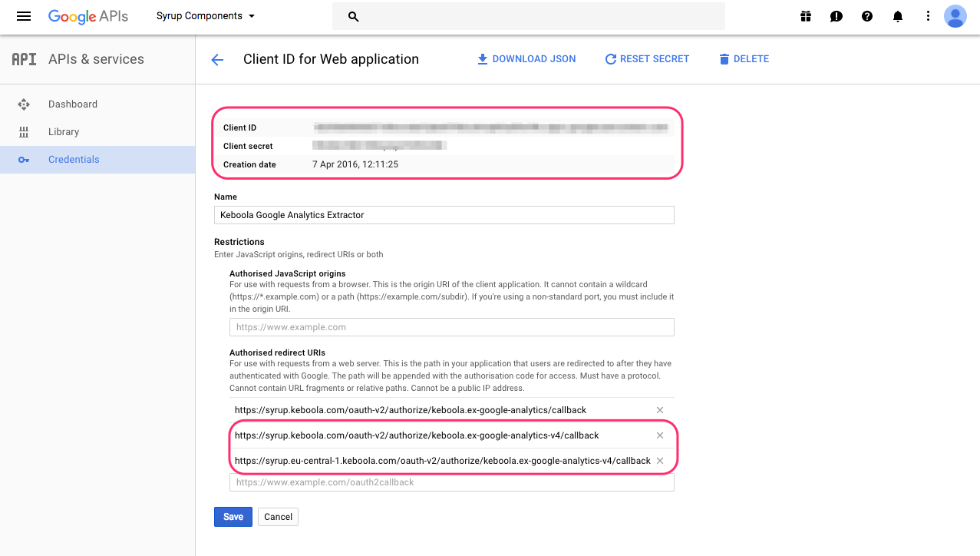Open the send feedback icon
This screenshot has height=556, width=980.
(836, 16)
